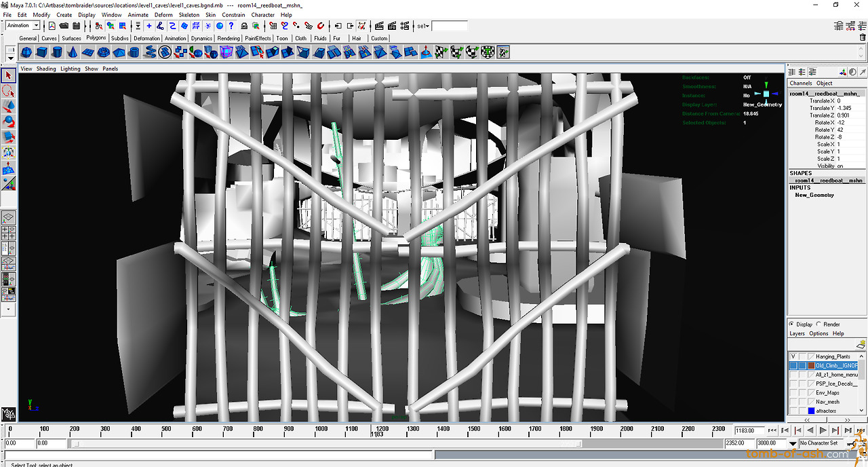
Task: Switch to single perspective view layout
Action: click(x=9, y=218)
